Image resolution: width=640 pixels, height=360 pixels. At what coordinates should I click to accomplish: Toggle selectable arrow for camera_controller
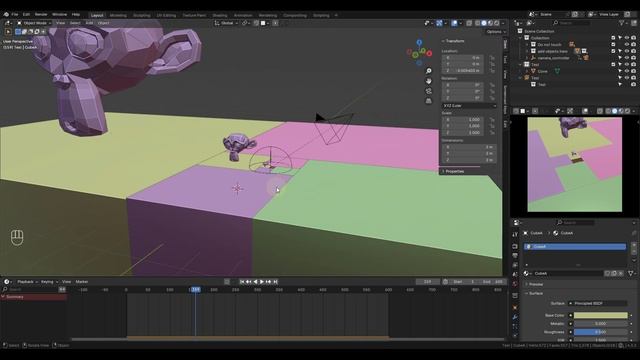tap(620, 58)
